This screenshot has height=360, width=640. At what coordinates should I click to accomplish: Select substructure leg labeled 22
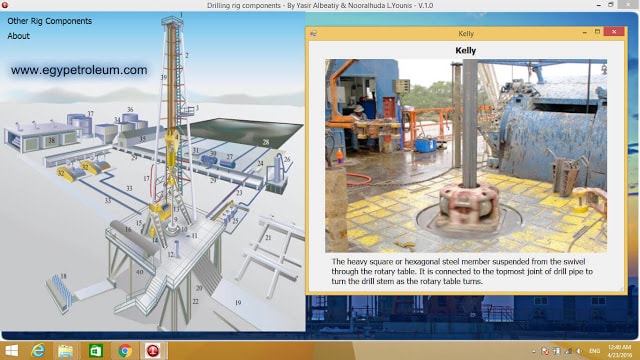pyautogui.click(x=196, y=301)
